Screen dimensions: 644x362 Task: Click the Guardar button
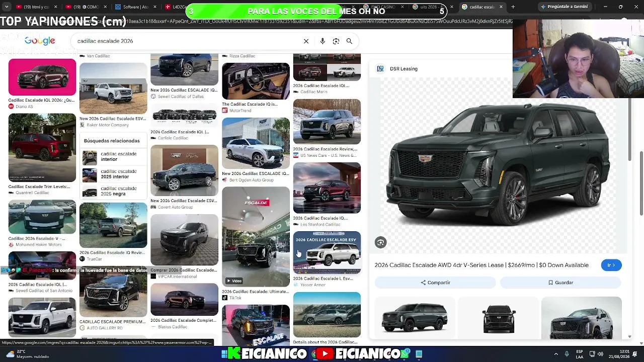pos(560,283)
